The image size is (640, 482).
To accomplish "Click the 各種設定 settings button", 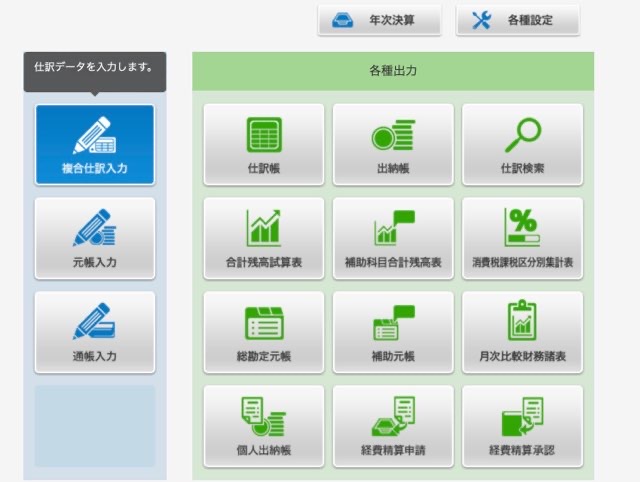I will click(518, 20).
